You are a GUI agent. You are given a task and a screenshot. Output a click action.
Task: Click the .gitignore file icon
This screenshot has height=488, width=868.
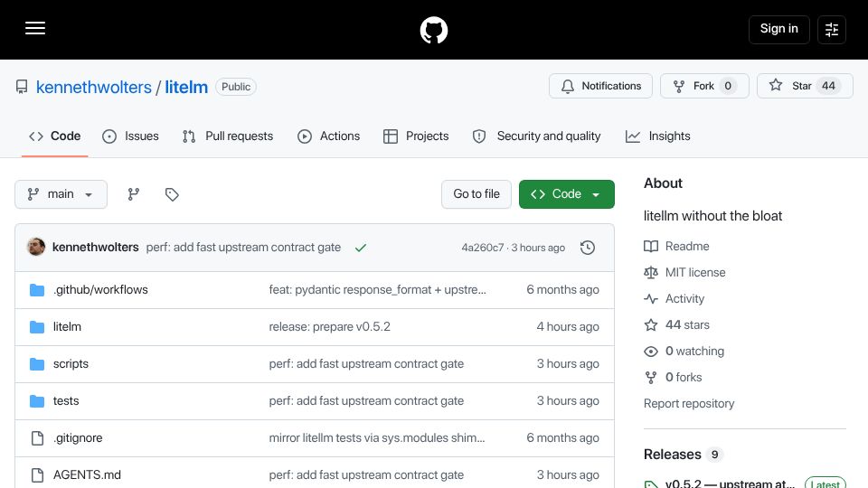(x=37, y=438)
